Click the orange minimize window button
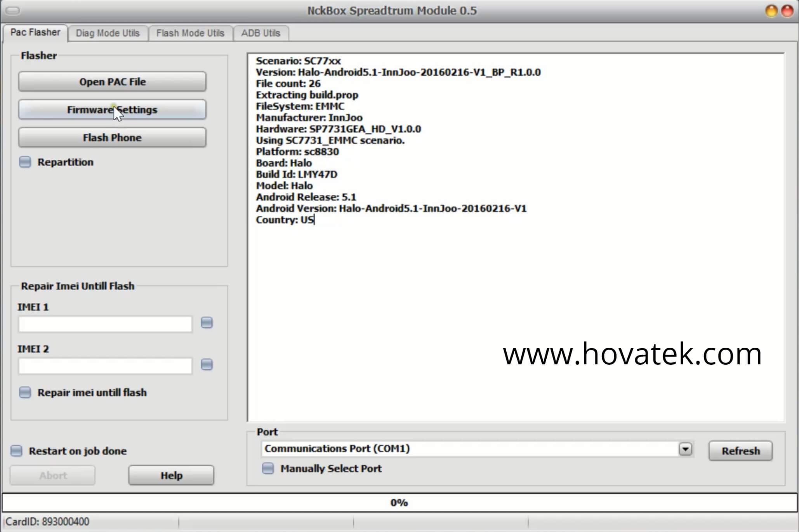799x532 pixels. click(771, 11)
